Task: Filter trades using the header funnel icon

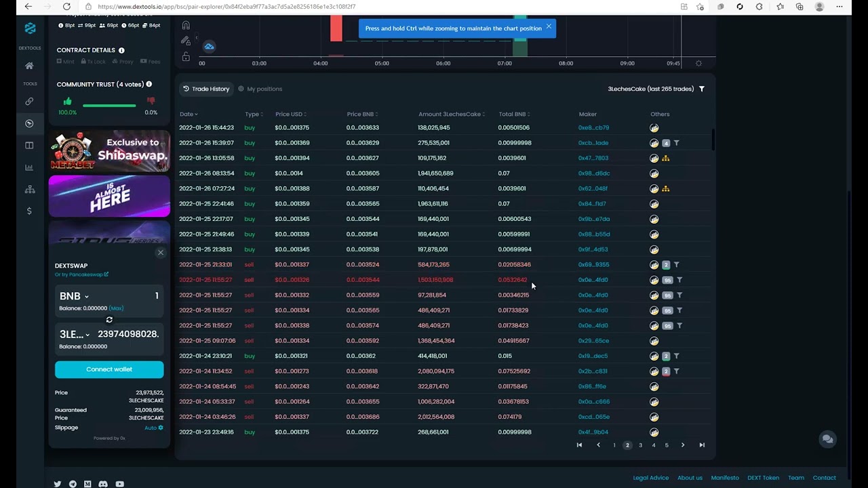Action: point(702,89)
